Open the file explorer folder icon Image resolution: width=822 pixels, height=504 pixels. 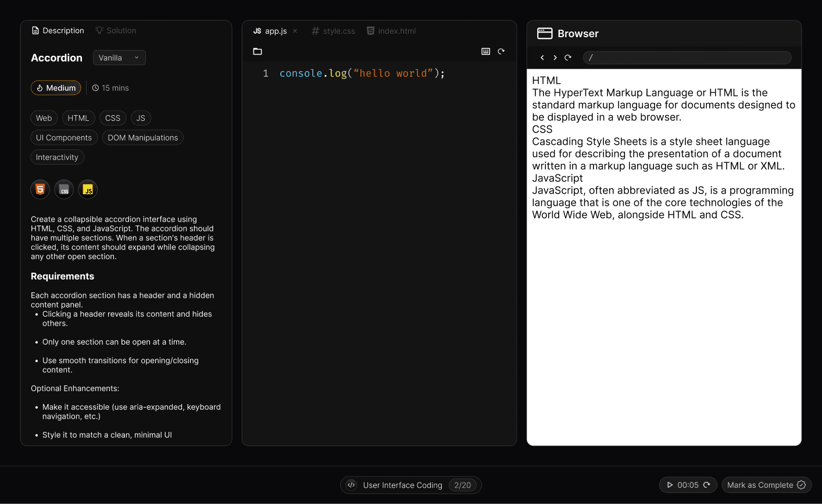(x=258, y=52)
